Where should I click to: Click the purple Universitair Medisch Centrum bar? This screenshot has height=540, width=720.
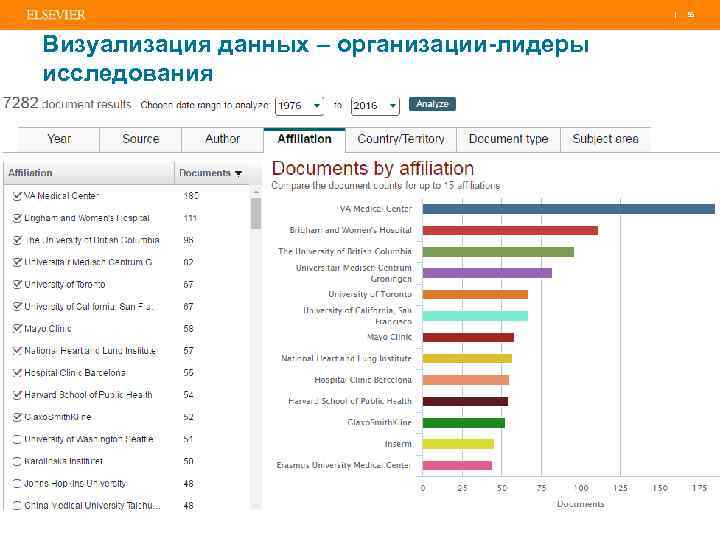point(487,273)
